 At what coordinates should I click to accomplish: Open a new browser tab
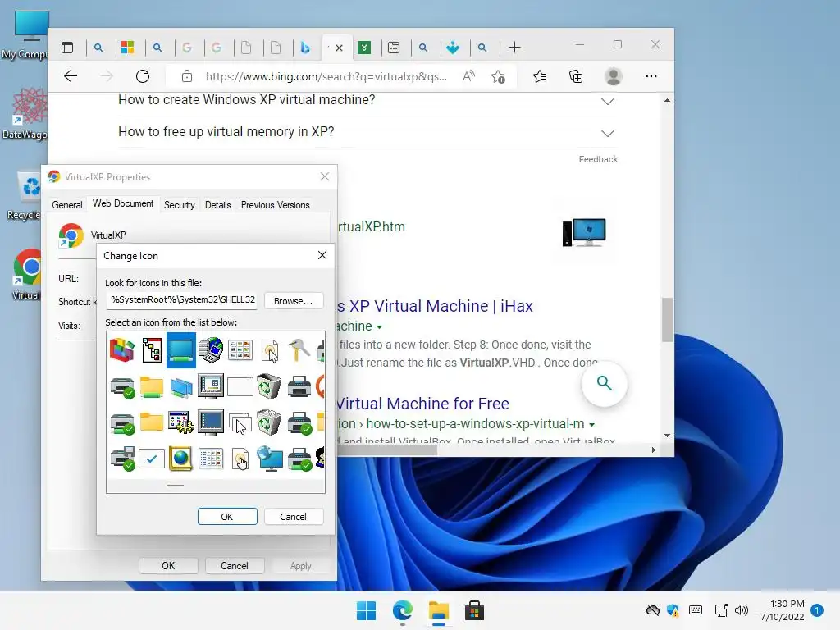pos(514,48)
